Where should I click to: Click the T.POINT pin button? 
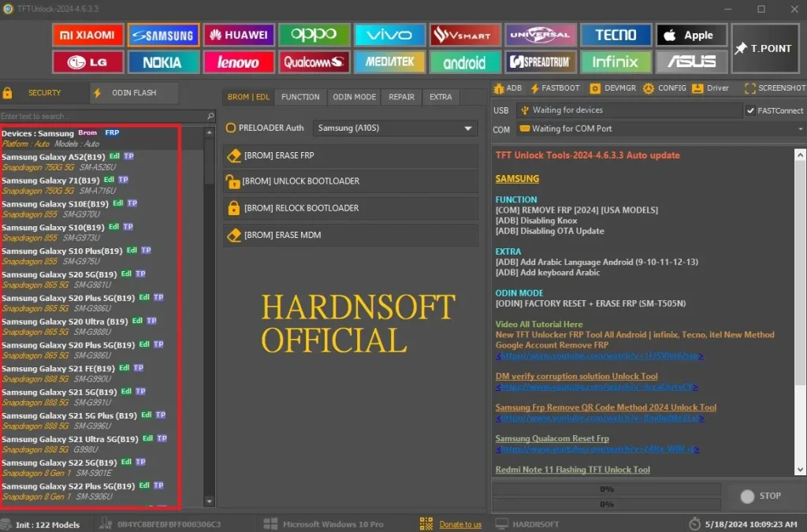764,48
